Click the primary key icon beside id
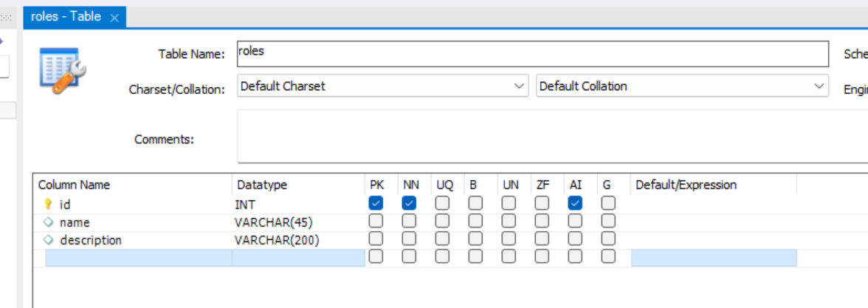Viewport: 868px width, 308px height. 49,205
